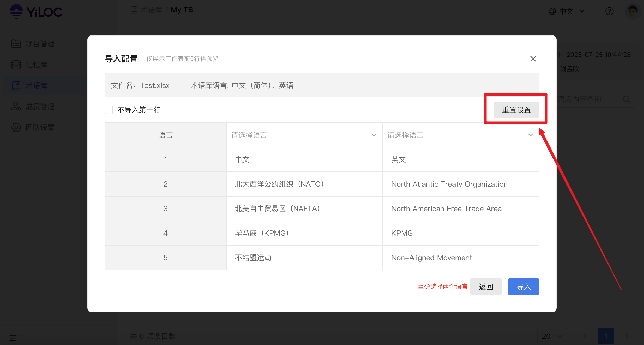Click the 术语库 book icon
This screenshot has height=345, width=644.
(x=16, y=86)
